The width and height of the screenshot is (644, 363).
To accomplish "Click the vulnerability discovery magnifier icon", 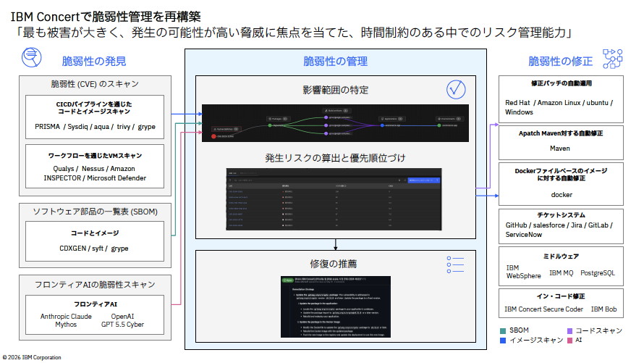I will (x=32, y=57).
